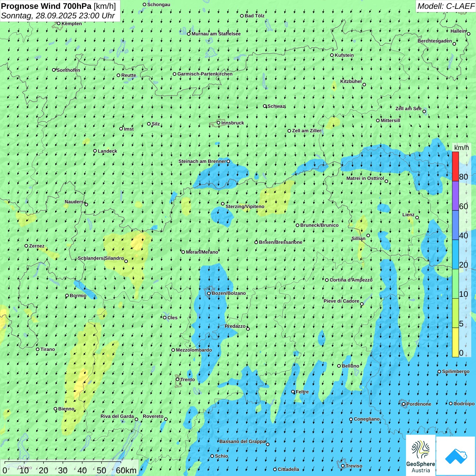Click the 'Modell: C-LAEF' label
Image resolution: width=476 pixels, height=476 pixels.
tap(446, 6)
